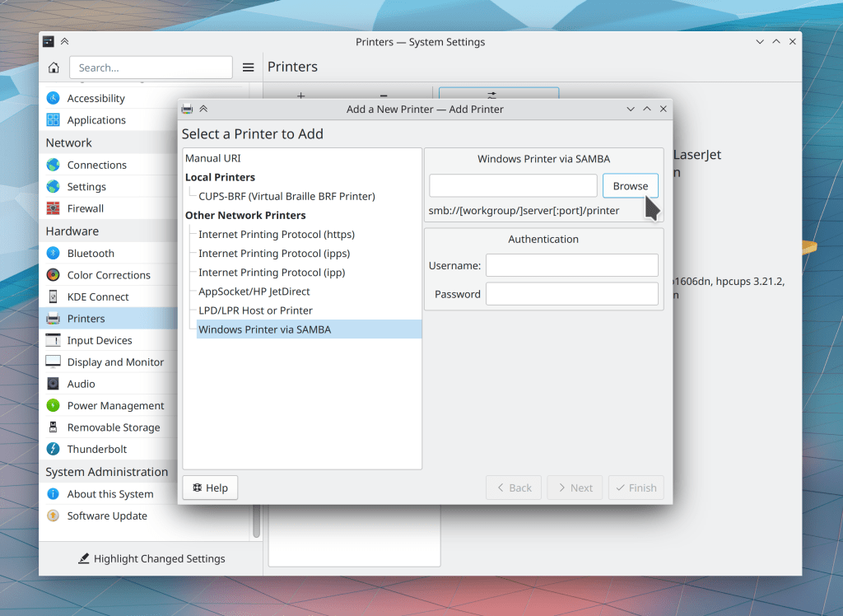Select CUPS-BRF Virtual Braille BRF Printer

click(x=286, y=197)
